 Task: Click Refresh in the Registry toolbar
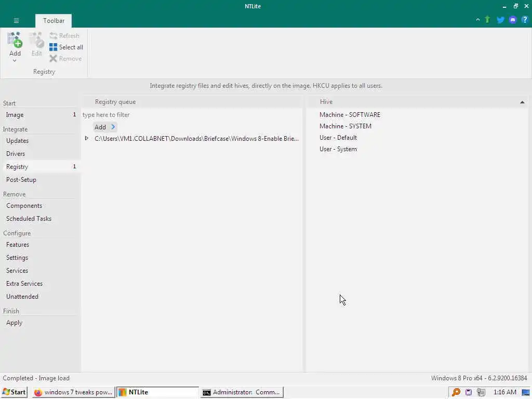(64, 36)
